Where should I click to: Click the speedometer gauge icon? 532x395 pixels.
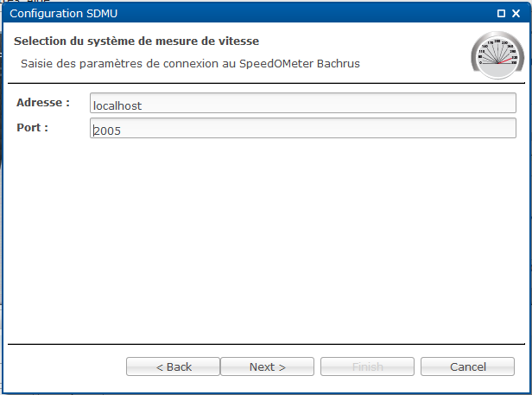pyautogui.click(x=497, y=55)
